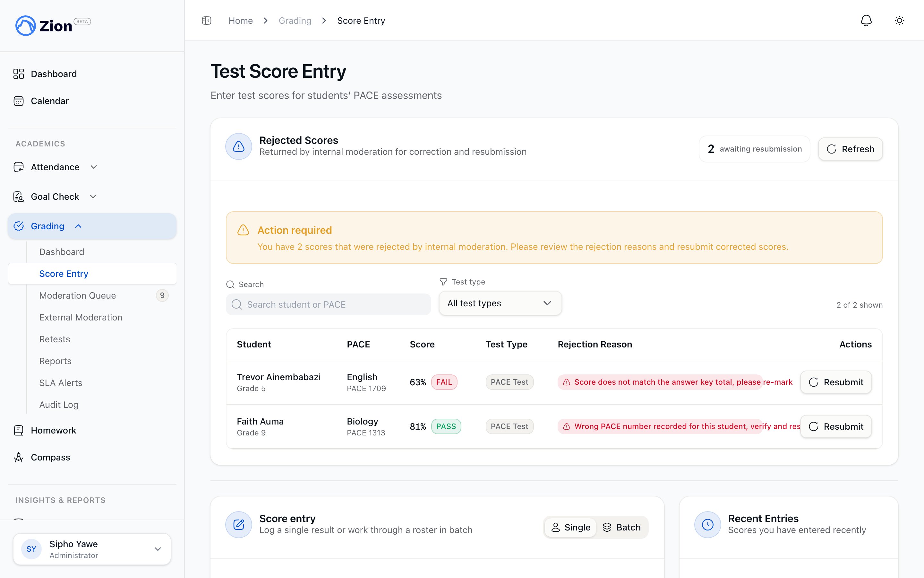The image size is (924, 578).
Task: Click the PACE column header
Action: [358, 344]
